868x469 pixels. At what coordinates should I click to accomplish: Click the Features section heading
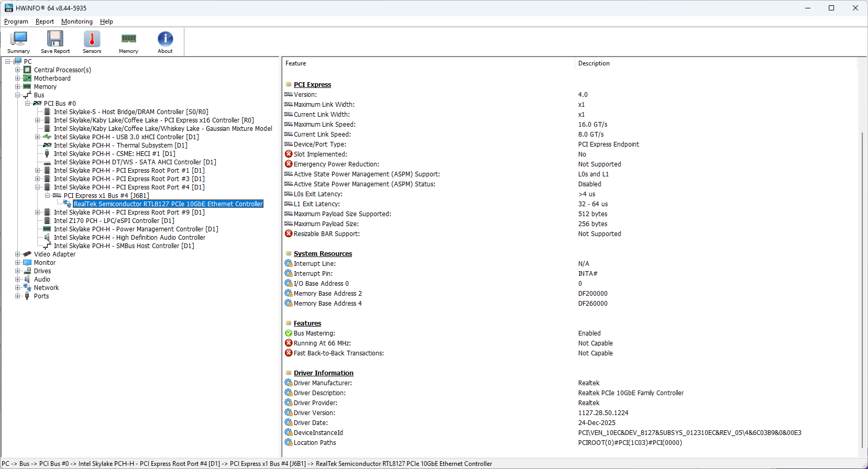(x=307, y=323)
